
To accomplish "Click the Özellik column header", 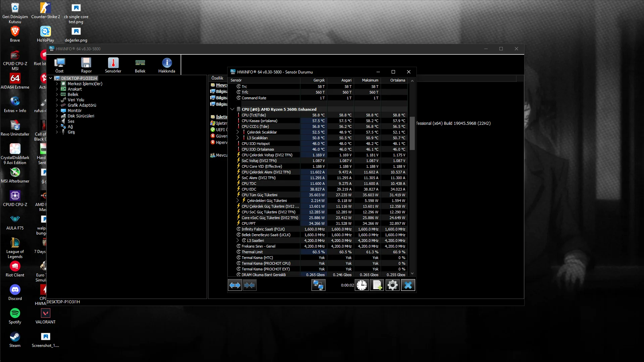I will click(x=217, y=78).
